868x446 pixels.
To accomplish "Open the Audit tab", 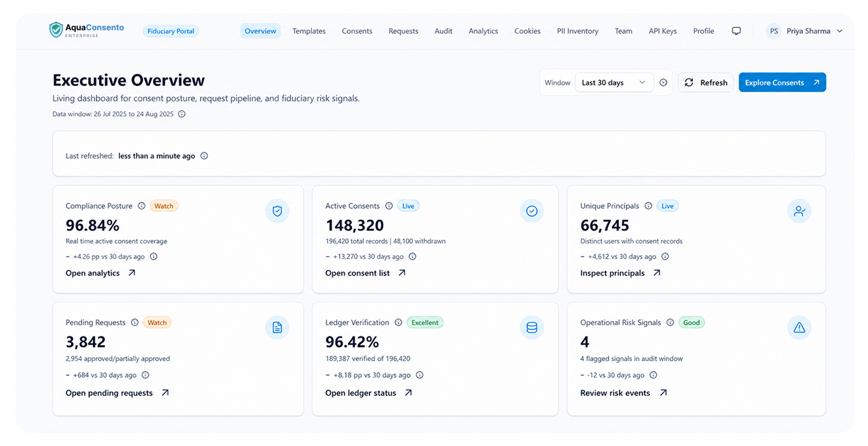I will (x=444, y=31).
